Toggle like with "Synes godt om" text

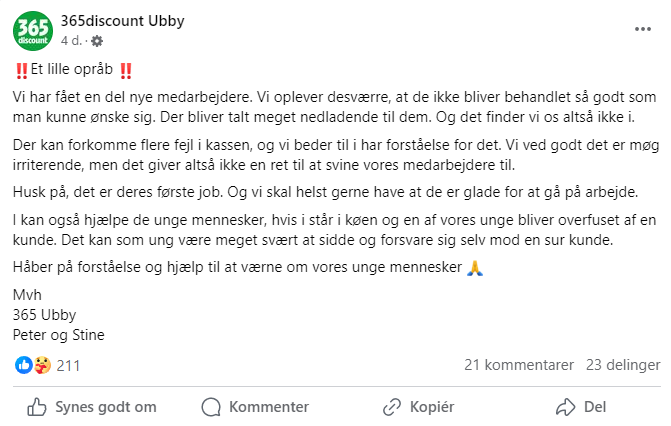point(106,407)
